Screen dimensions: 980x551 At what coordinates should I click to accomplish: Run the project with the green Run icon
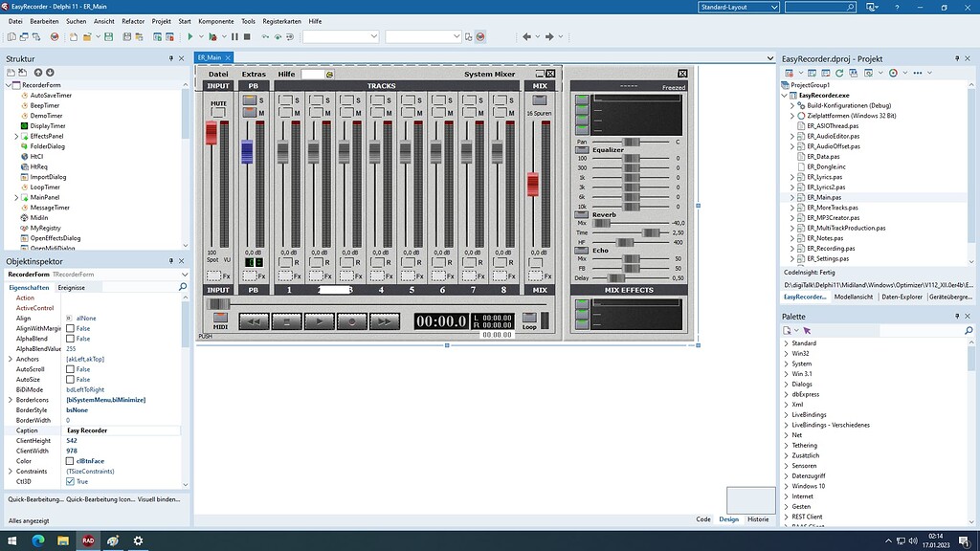coord(190,38)
